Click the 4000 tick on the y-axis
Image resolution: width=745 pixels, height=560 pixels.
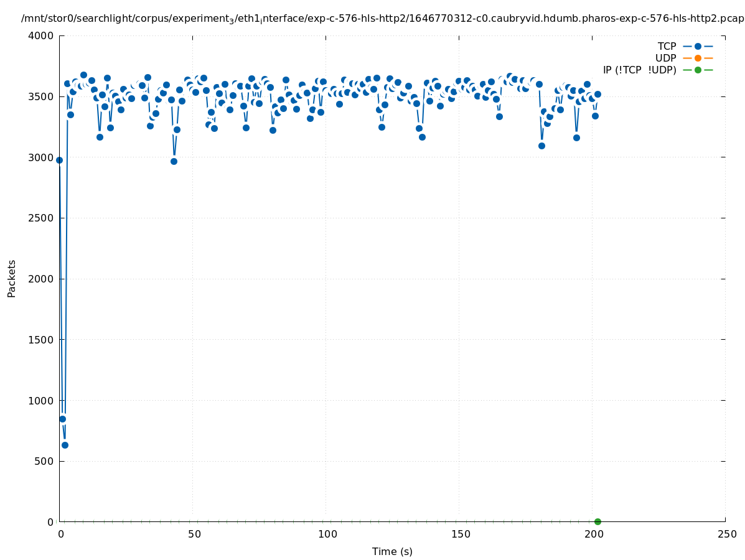pos(41,35)
